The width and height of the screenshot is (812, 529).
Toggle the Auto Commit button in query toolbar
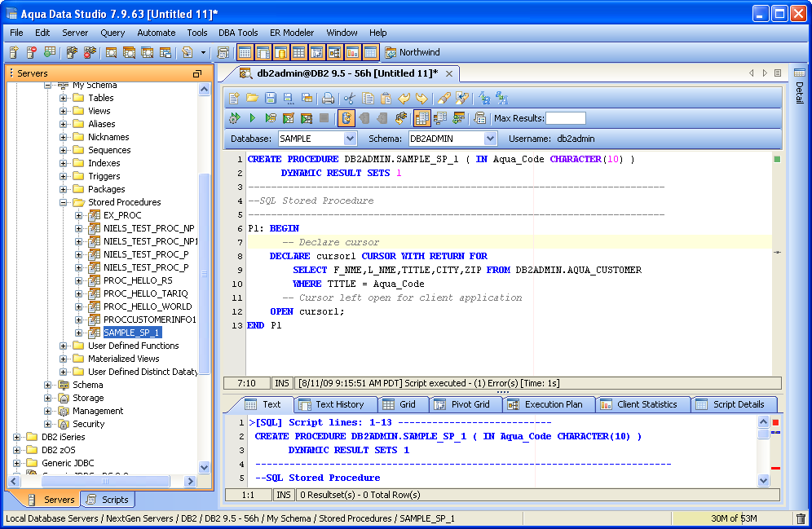[346, 118]
